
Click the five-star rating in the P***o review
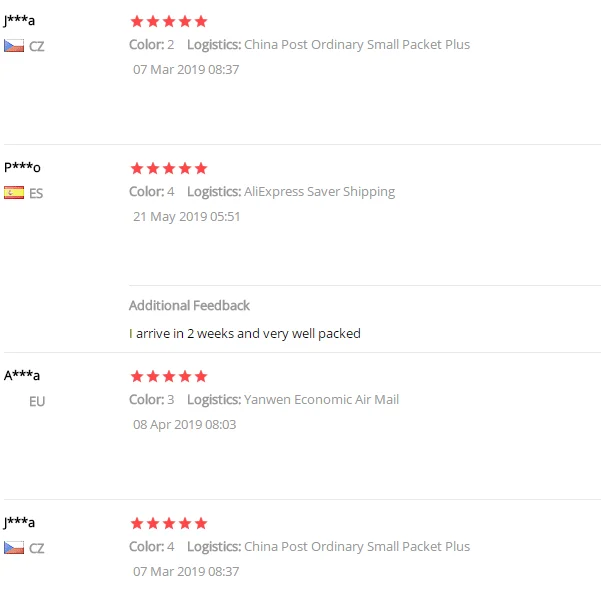(169, 168)
